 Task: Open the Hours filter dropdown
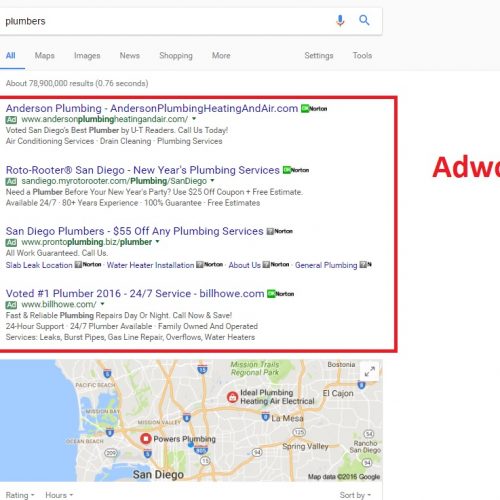pos(59,495)
